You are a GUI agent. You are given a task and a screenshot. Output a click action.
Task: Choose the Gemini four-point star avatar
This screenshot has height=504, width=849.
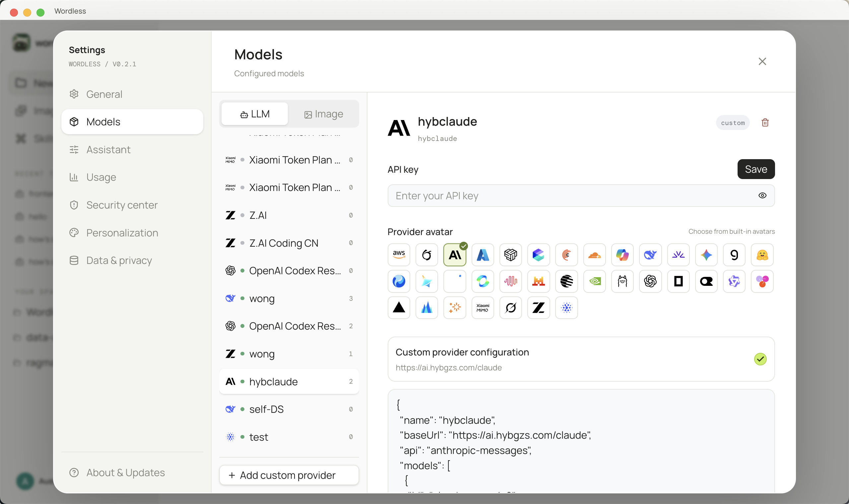pyautogui.click(x=706, y=255)
